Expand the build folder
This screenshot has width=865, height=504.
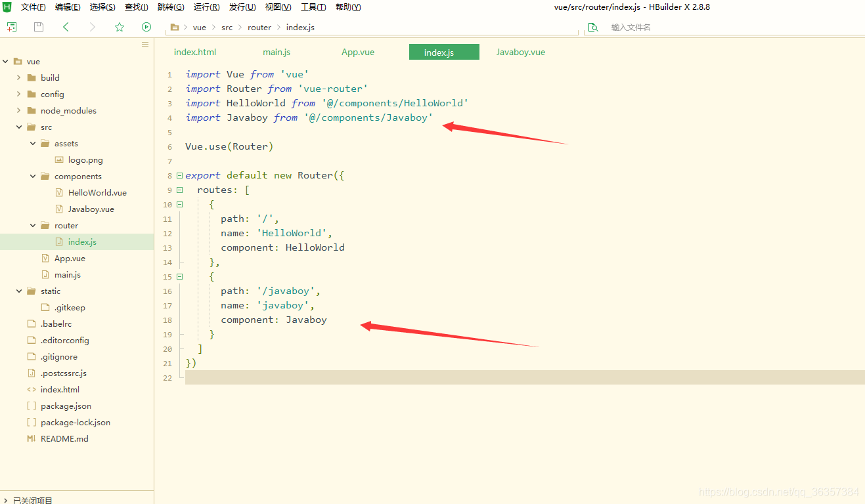[19, 77]
